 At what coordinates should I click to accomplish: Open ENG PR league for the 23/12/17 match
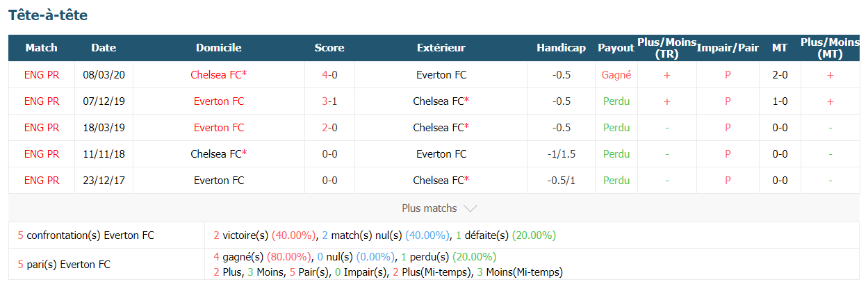click(42, 181)
